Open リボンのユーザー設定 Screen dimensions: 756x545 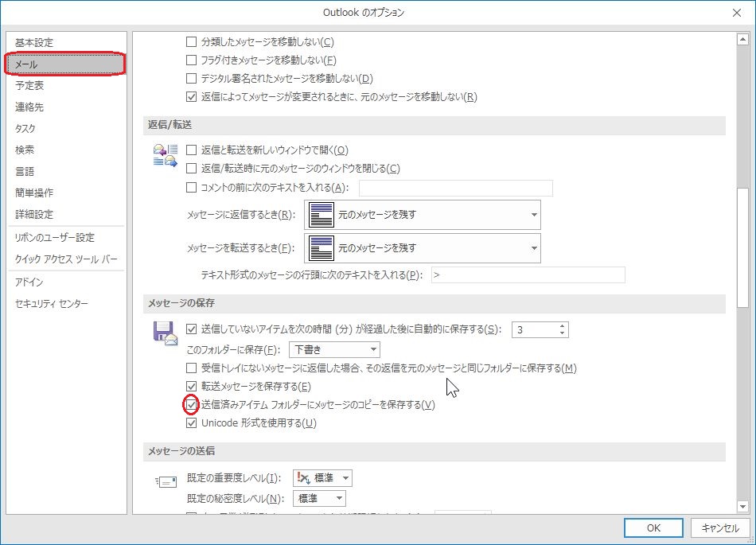click(65, 238)
